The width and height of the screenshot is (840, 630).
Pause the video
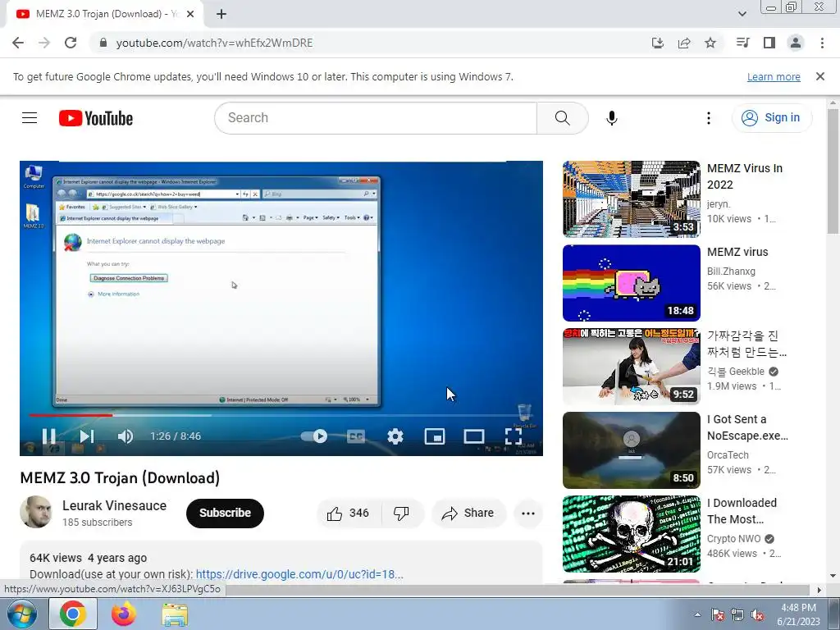48,436
